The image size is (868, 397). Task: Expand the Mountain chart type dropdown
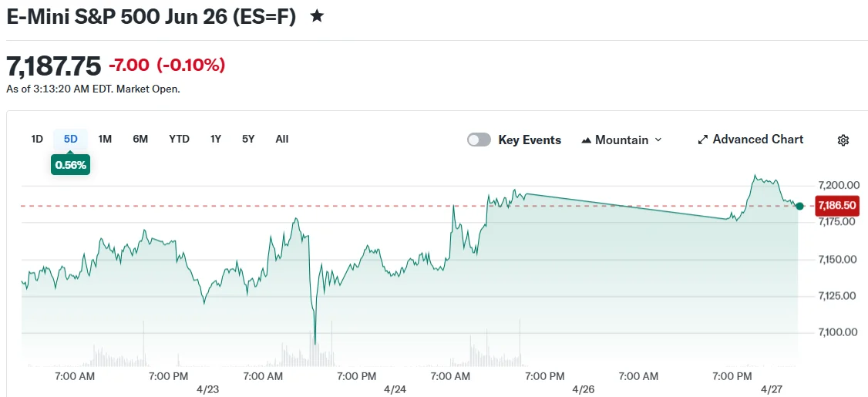pyautogui.click(x=658, y=140)
